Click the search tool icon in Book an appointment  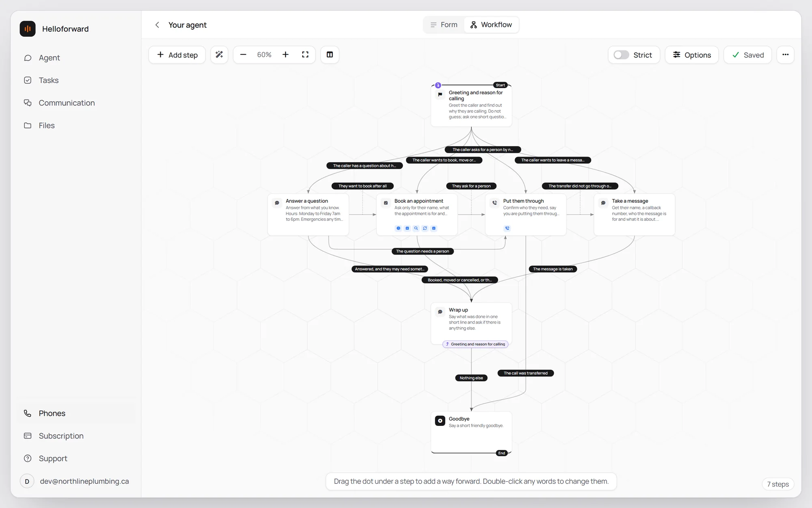point(416,228)
